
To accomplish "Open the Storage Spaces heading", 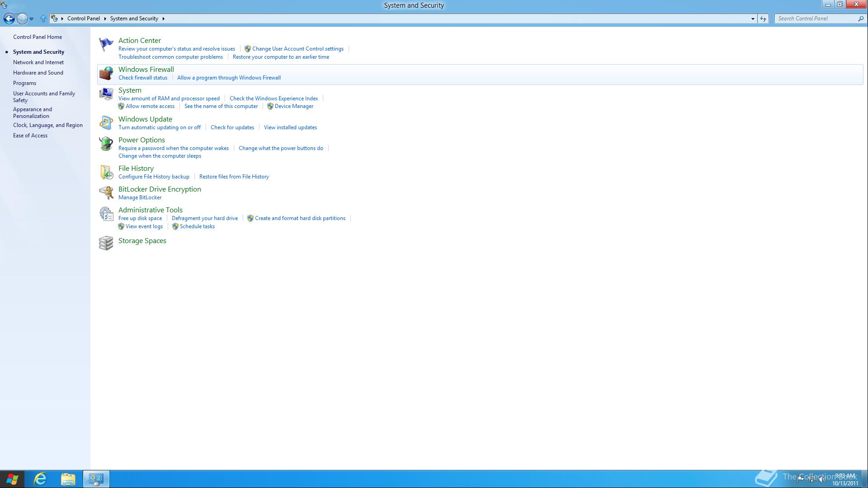I will tap(142, 241).
